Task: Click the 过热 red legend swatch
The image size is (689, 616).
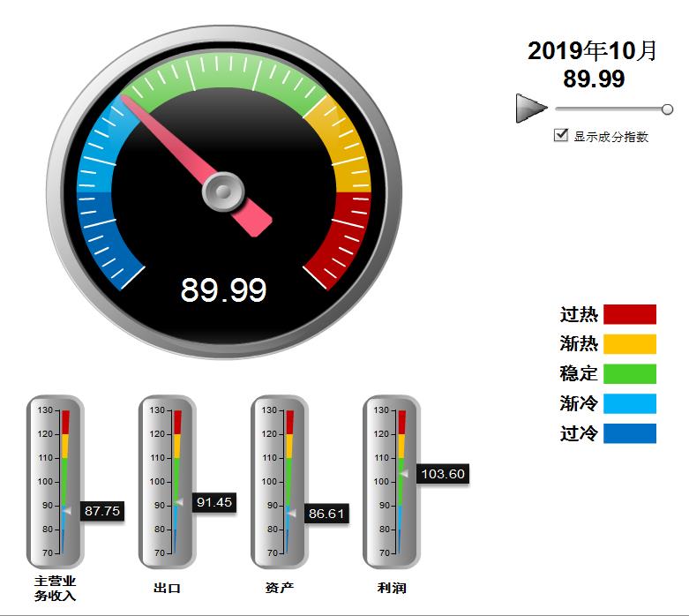Action: coord(629,314)
